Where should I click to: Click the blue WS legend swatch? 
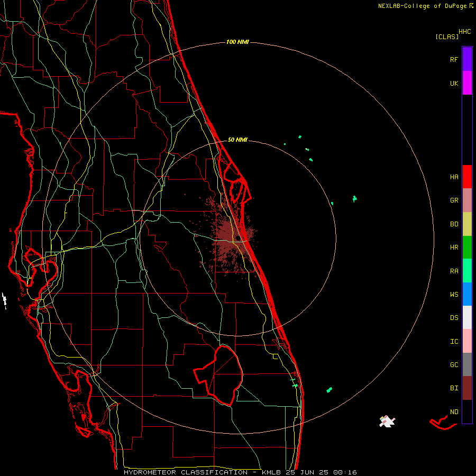(467, 294)
